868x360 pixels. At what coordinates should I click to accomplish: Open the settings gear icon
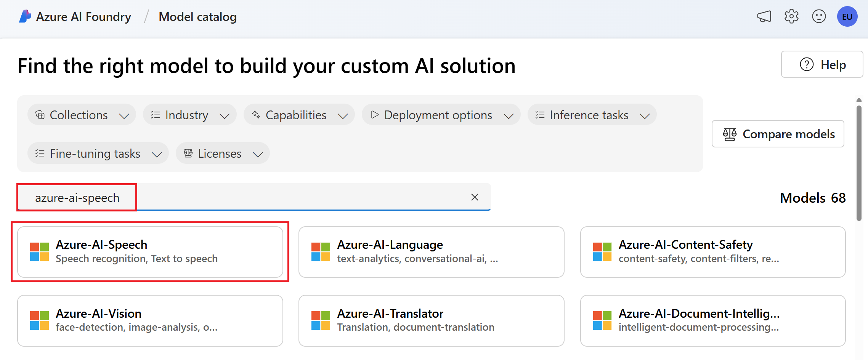point(791,16)
